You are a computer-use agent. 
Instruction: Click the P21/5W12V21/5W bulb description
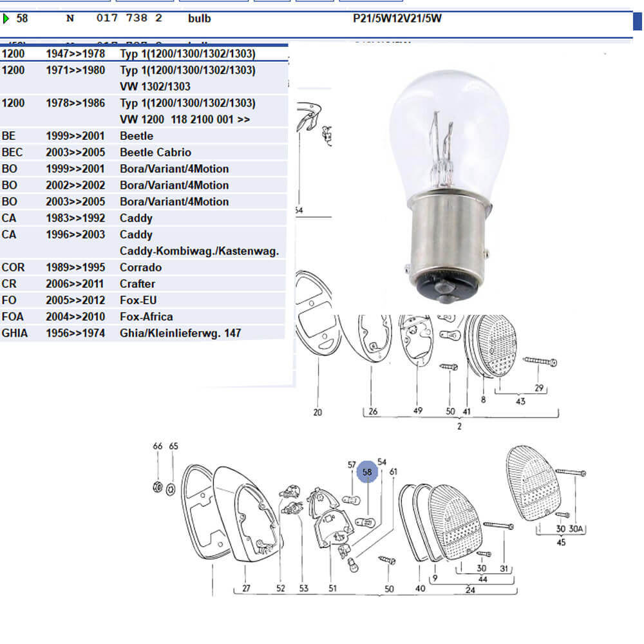(397, 19)
